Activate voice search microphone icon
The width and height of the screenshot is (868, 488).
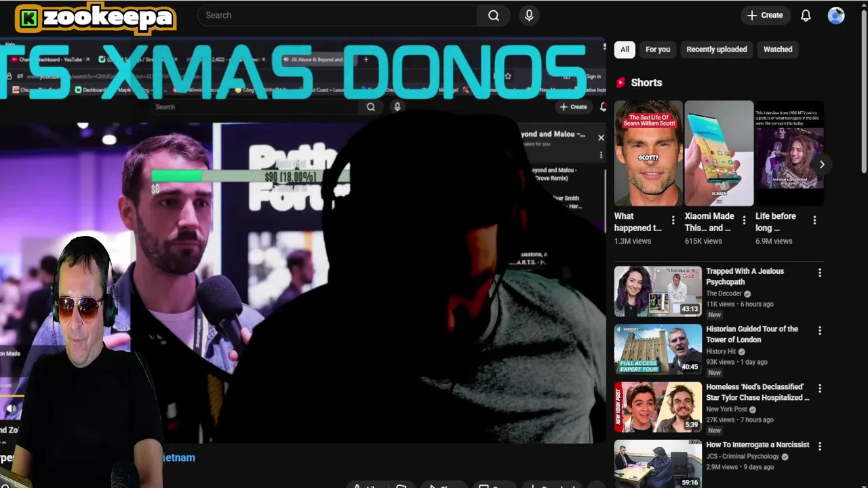529,16
